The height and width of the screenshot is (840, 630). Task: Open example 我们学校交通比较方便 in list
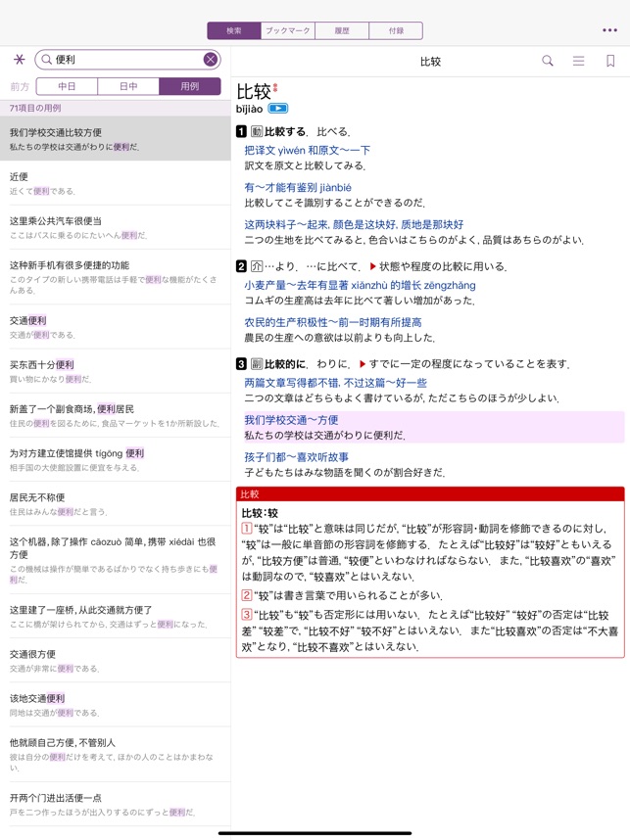(x=116, y=139)
